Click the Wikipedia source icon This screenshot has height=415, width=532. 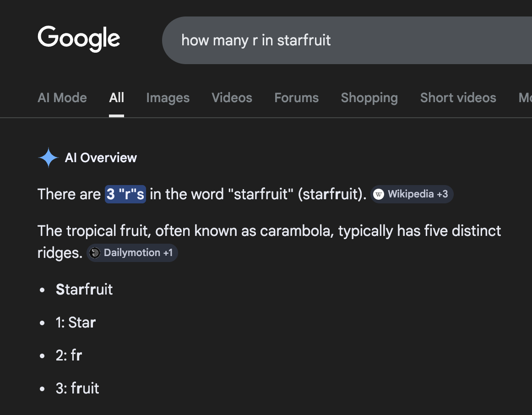point(379,194)
